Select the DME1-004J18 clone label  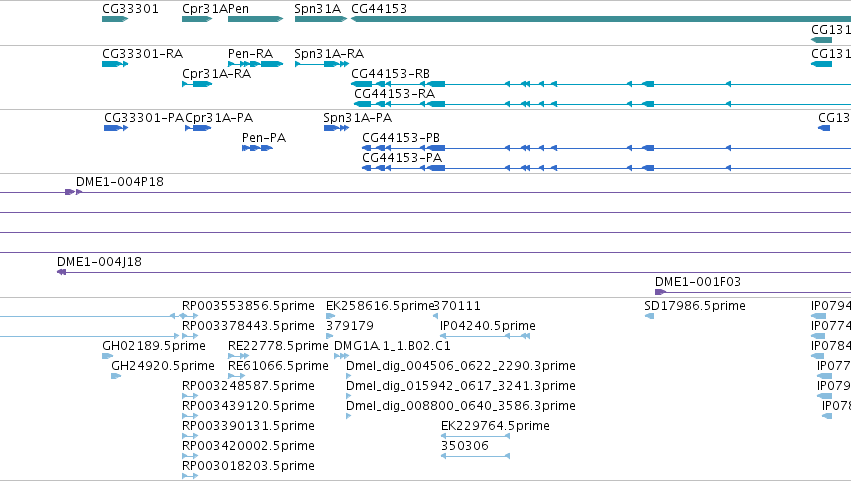(x=99, y=262)
